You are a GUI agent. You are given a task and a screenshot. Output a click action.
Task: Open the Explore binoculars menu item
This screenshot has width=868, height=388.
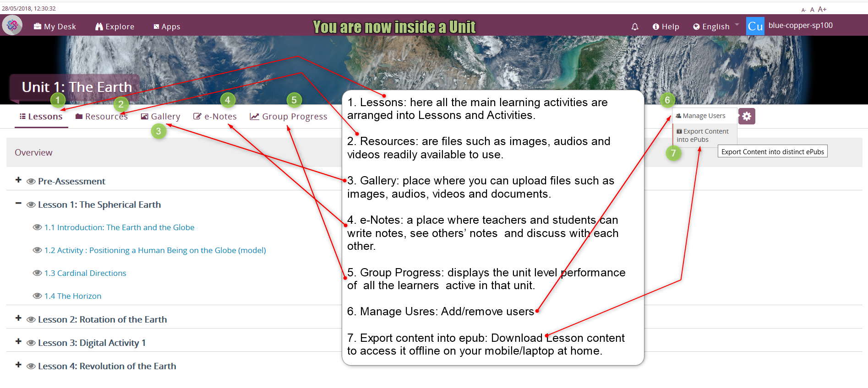coord(115,27)
